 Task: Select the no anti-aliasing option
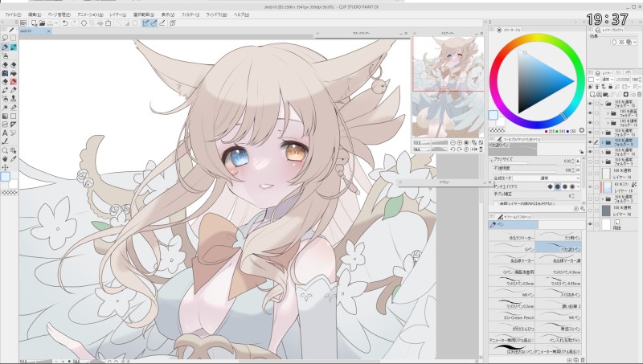coord(550,186)
